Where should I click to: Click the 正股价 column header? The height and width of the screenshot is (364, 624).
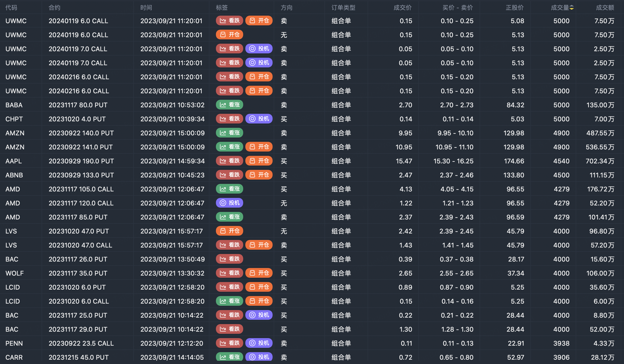tap(515, 8)
